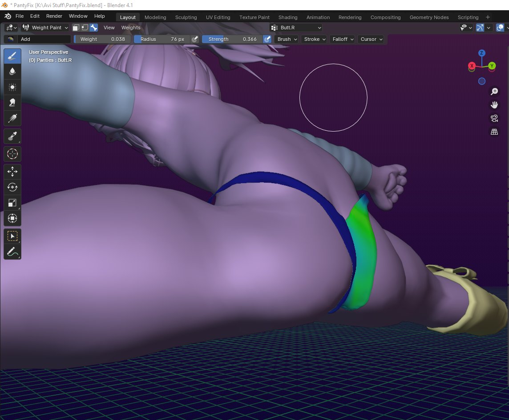
Task: Open the Render menu
Action: [54, 16]
